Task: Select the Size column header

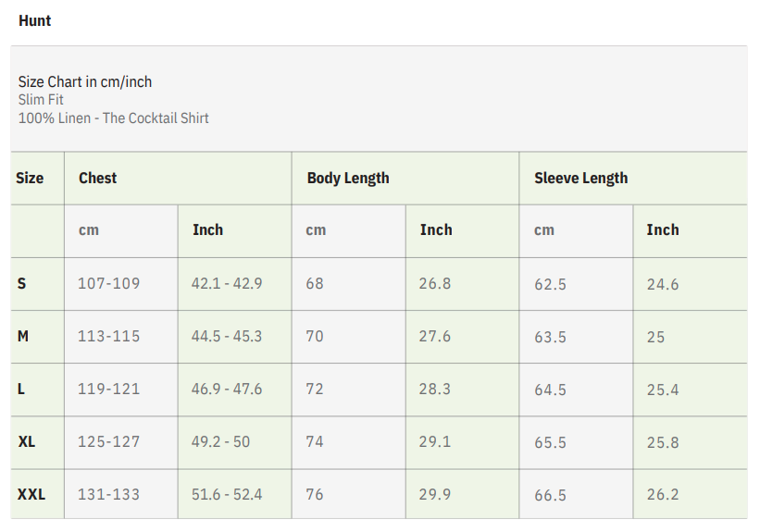Action: (30, 178)
